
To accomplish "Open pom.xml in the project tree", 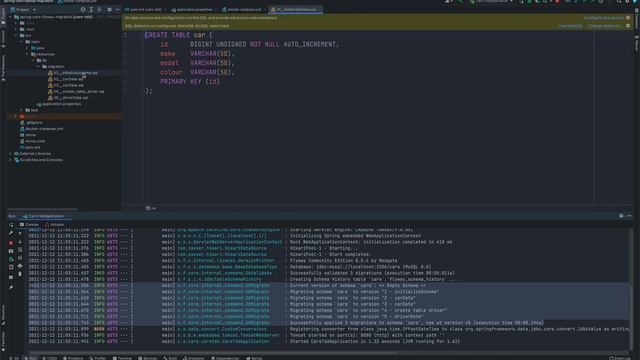I will pos(30,147).
